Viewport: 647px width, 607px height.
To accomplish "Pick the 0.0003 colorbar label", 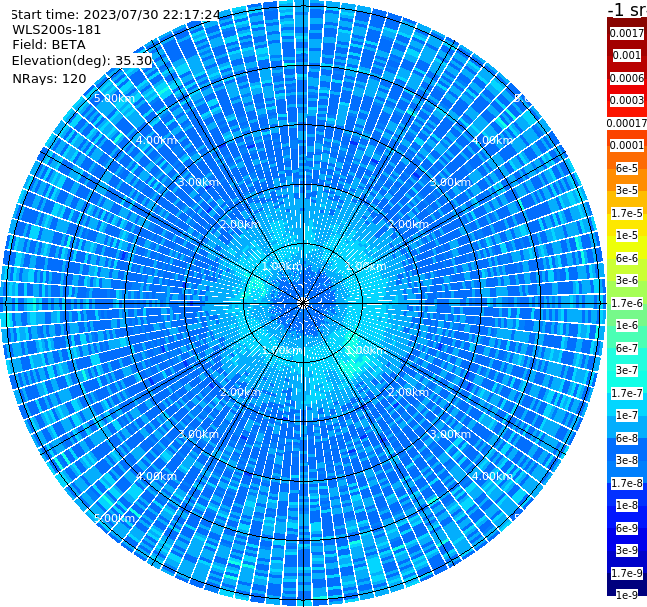I will [x=627, y=100].
